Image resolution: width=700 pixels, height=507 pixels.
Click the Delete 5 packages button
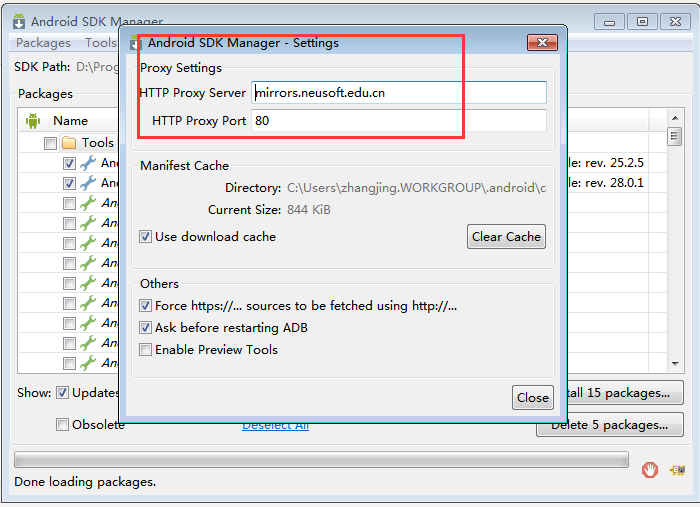tap(610, 425)
